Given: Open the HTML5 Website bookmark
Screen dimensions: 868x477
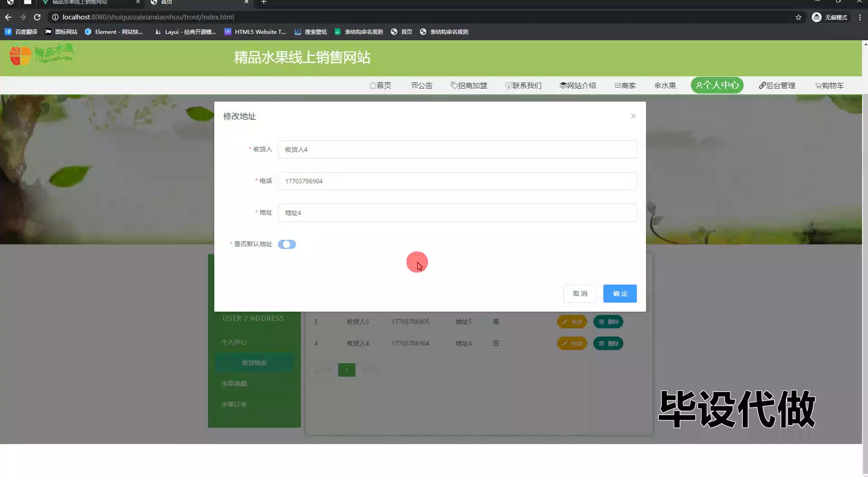Looking at the screenshot, I should [255, 32].
